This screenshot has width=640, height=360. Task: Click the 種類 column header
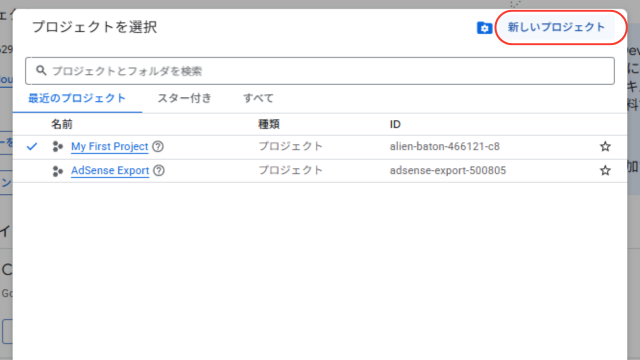click(269, 124)
